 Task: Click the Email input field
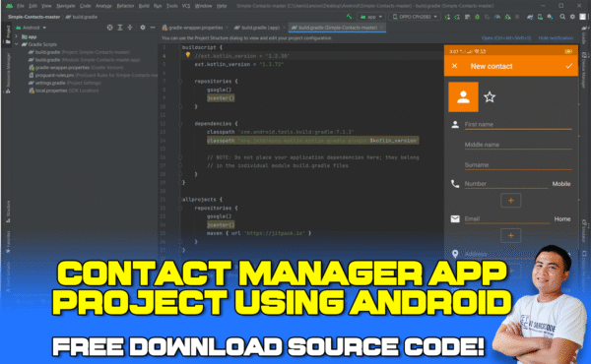pos(507,218)
